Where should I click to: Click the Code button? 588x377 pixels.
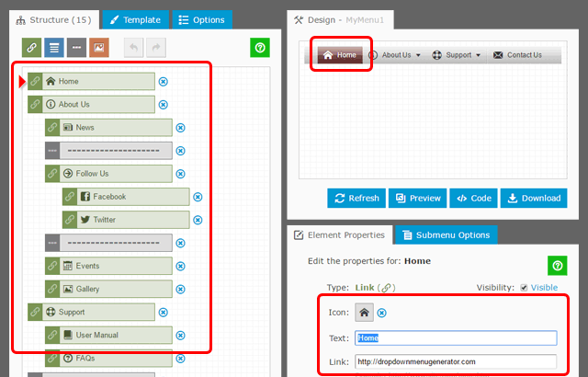474,198
